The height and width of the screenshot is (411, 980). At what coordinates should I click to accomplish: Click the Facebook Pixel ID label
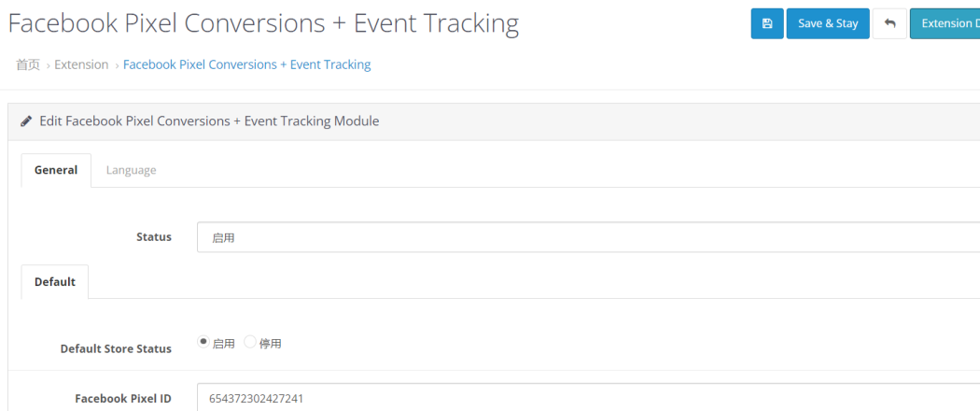point(123,399)
